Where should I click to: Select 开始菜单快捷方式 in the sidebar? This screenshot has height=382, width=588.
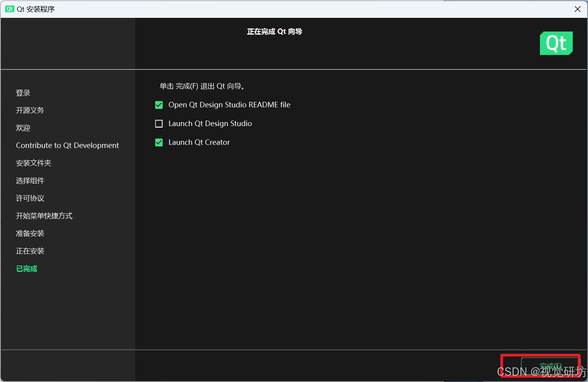[x=44, y=216]
